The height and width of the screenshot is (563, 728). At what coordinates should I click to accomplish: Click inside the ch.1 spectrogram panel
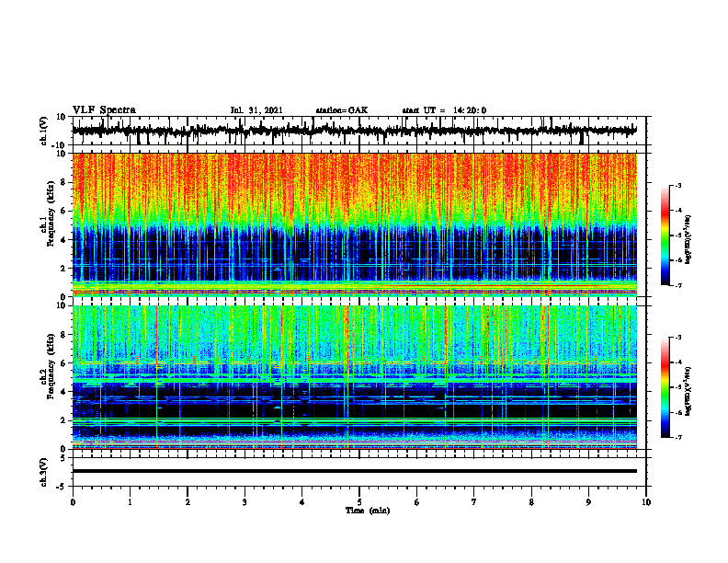tap(355, 224)
